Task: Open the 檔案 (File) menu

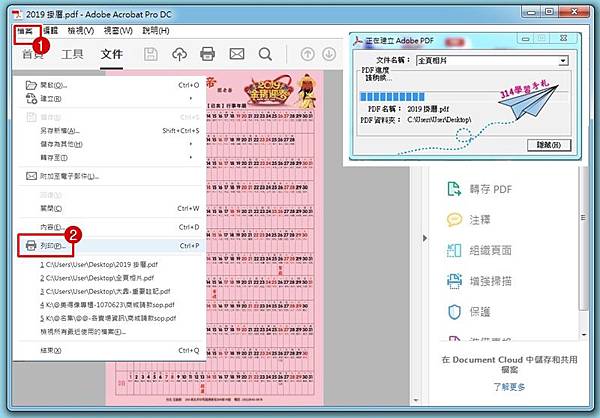Action: tap(25, 31)
